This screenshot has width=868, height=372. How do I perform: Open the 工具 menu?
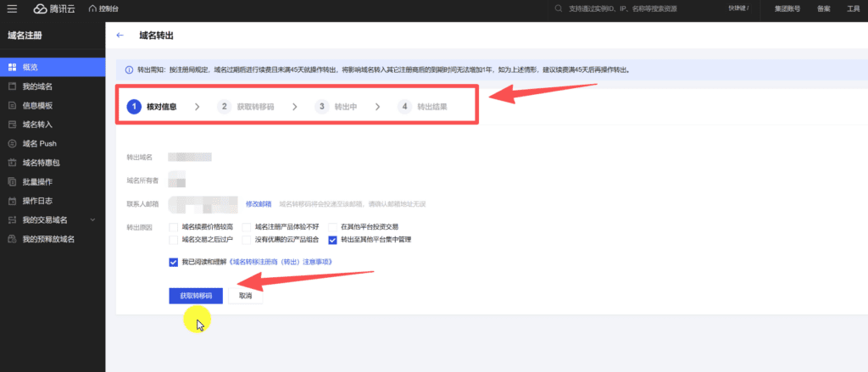click(854, 8)
